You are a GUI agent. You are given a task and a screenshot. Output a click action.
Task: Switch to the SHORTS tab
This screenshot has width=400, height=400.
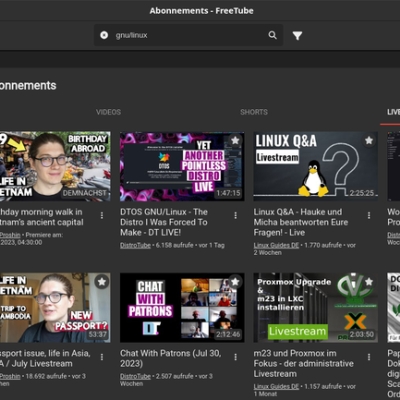(x=254, y=112)
